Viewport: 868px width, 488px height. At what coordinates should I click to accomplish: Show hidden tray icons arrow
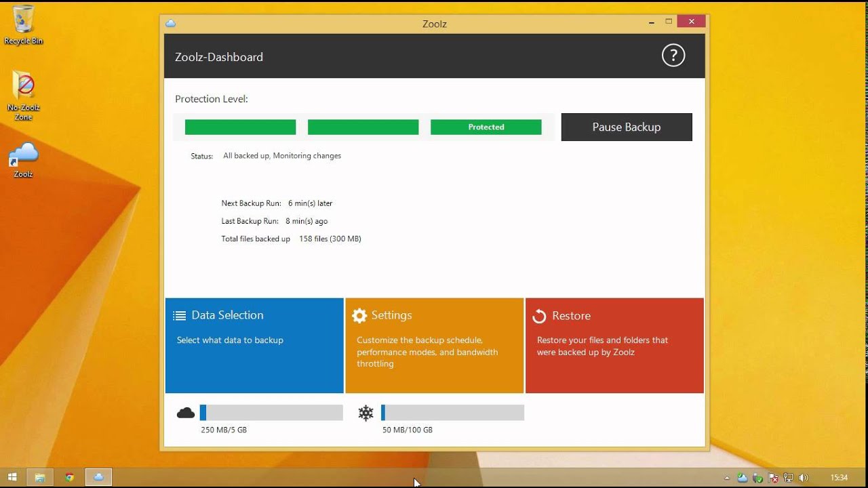(x=728, y=478)
